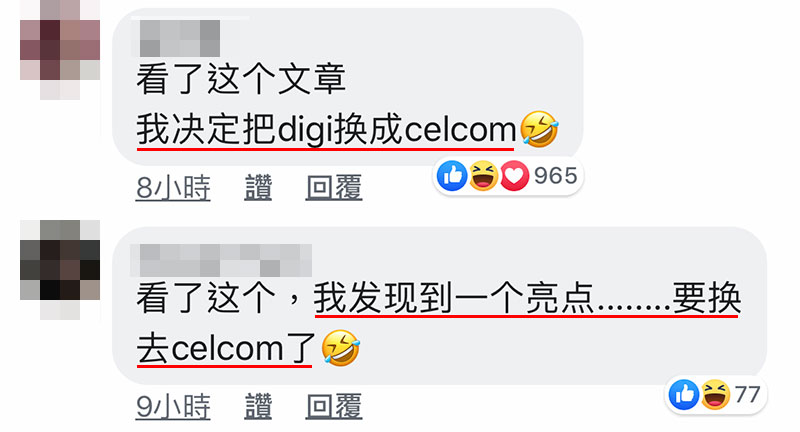Viewport: 800px width, 432px height.
Task: Click the thumbs-up reaction icon on first comment
Action: click(x=453, y=175)
